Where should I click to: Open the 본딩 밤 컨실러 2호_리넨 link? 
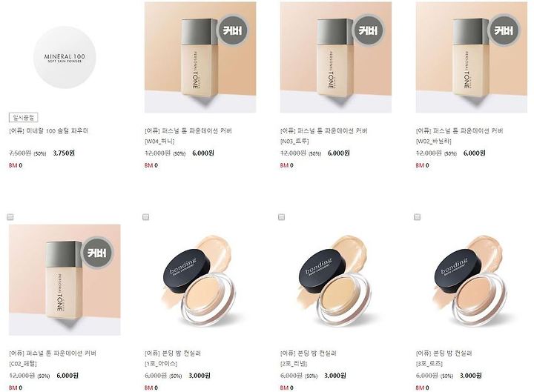coord(309,359)
